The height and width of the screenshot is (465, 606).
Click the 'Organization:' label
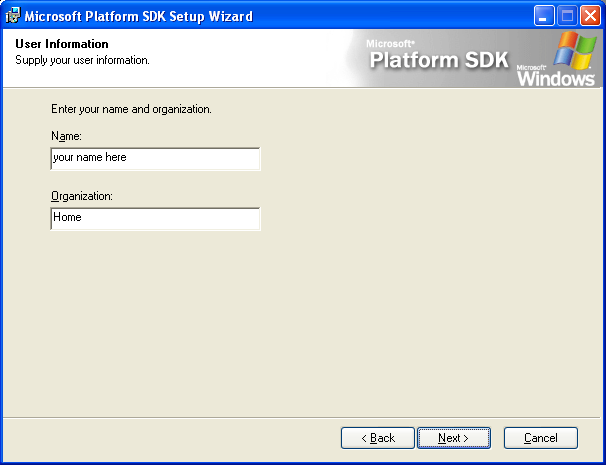click(82, 196)
